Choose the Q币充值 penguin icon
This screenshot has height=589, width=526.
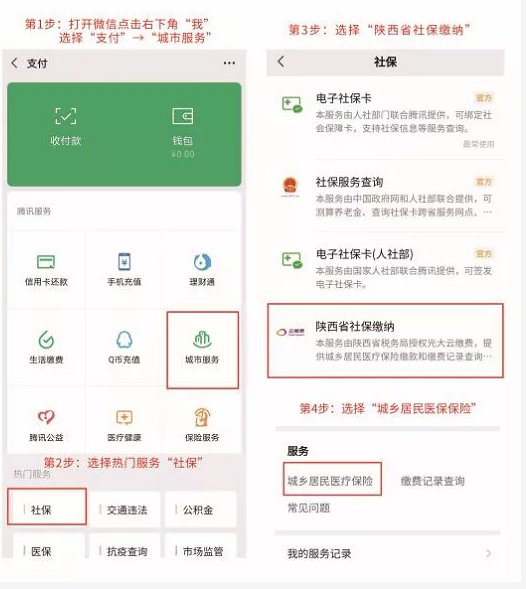click(124, 340)
